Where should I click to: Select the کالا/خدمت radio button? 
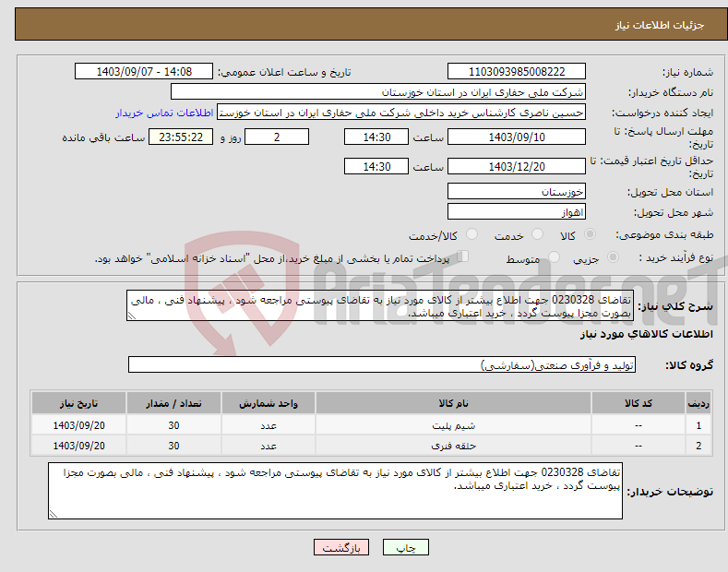click(x=471, y=234)
